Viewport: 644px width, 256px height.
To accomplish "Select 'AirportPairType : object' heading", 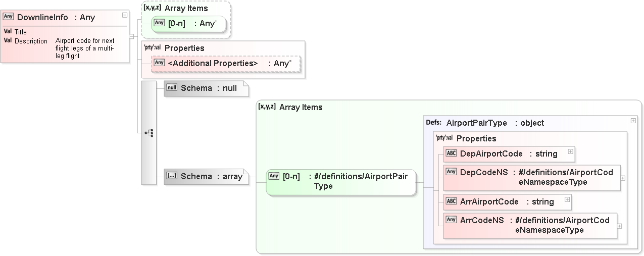I will click(495, 123).
